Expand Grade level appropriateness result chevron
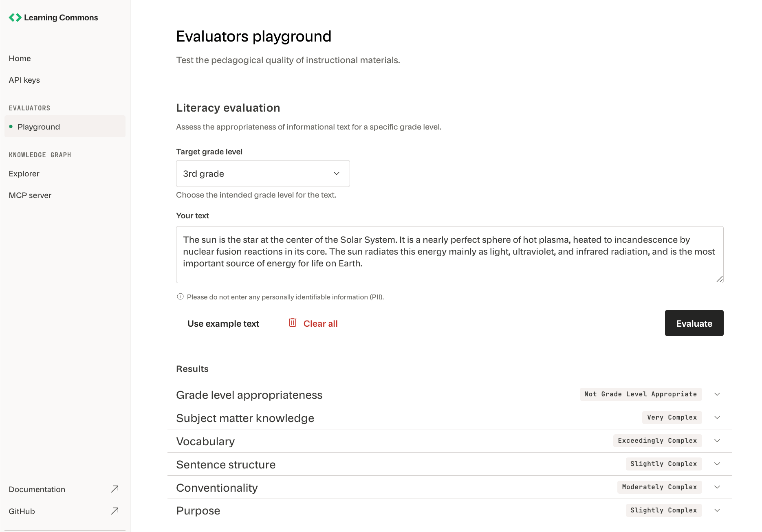The image size is (762, 532). pos(717,394)
